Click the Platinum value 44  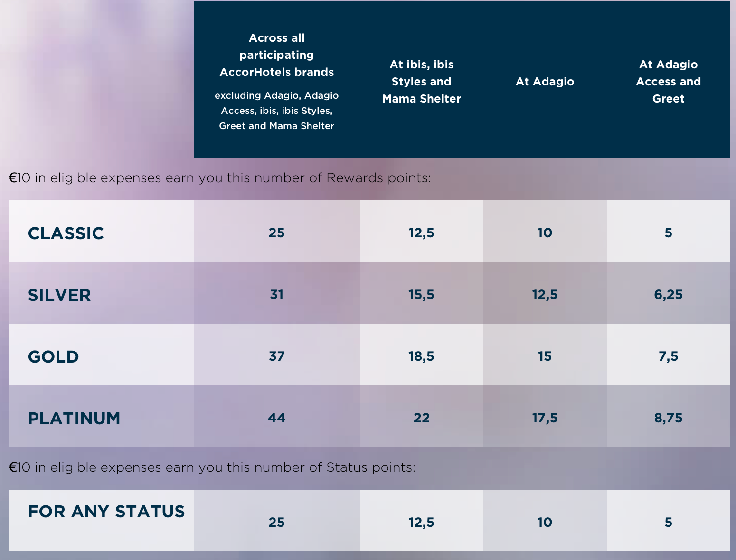[277, 418]
